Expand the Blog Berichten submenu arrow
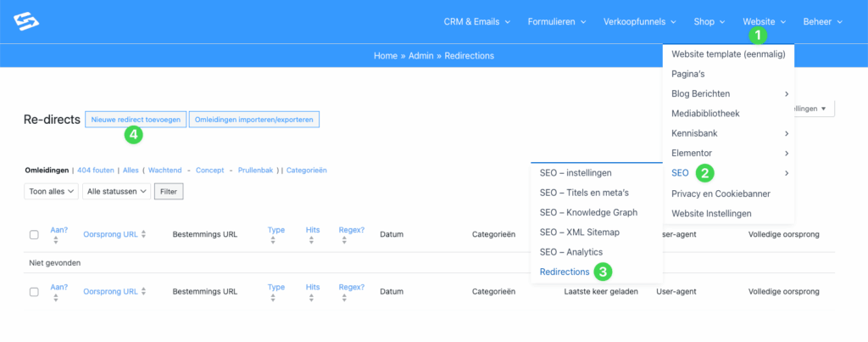 pos(787,93)
